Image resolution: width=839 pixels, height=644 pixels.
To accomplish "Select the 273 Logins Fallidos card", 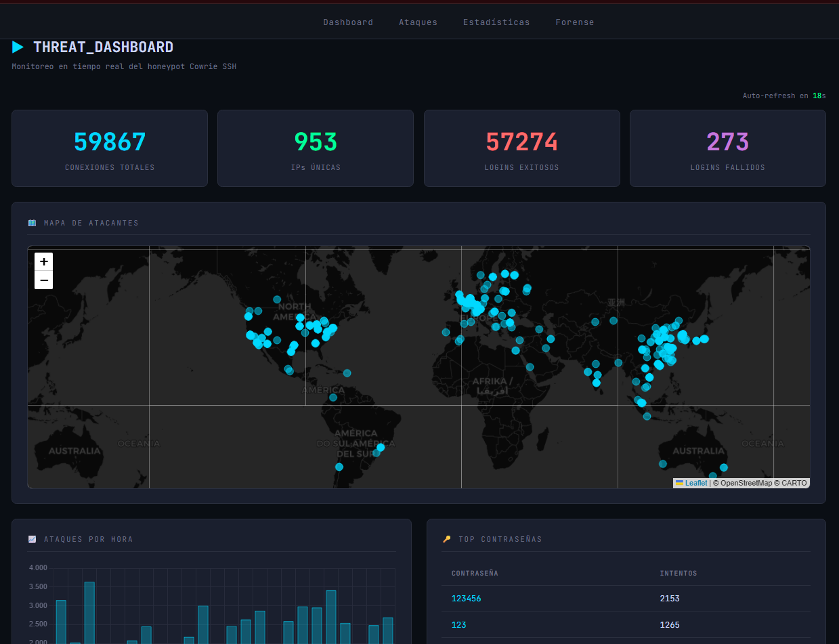I will (728, 148).
